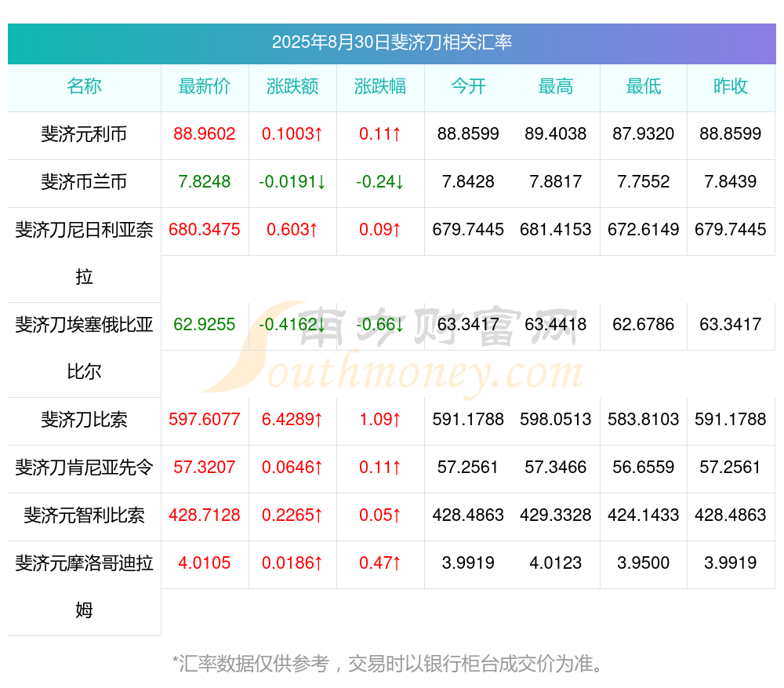Screen dimensions: 784x688
Task: Click the row name 斐济元摩洛哥迪拉姆
Action: tap(84, 587)
